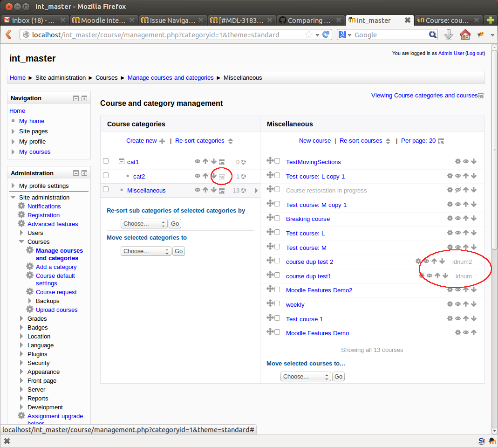
Task: Expand Site pages in Navigation
Action: pyautogui.click(x=13, y=131)
